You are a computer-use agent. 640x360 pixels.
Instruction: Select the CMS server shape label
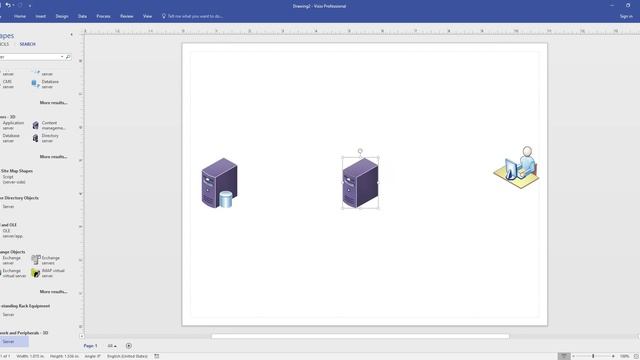pos(8,84)
